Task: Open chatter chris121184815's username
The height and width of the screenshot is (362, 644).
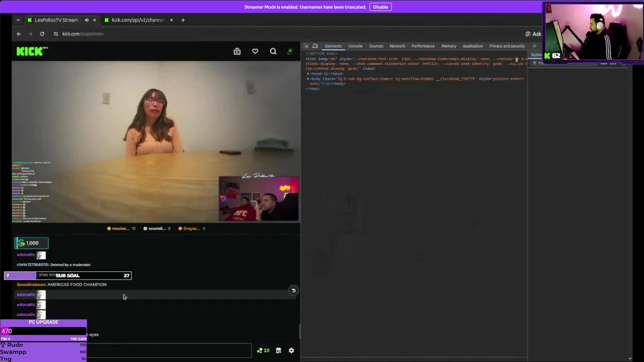Action: [x=32, y=264]
